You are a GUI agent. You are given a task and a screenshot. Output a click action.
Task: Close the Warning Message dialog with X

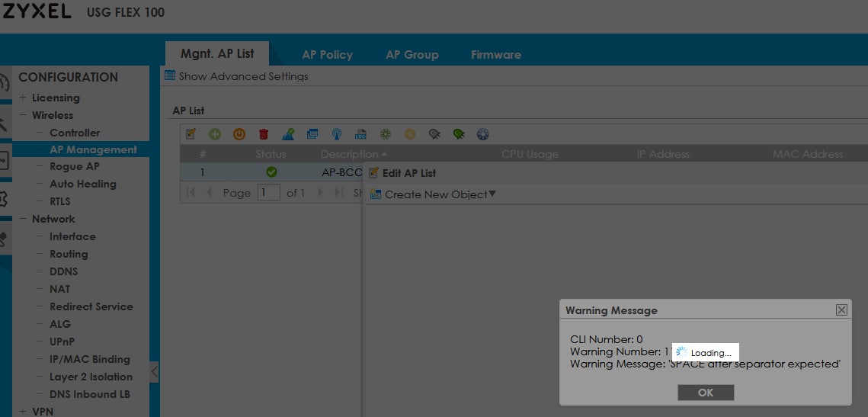(x=841, y=310)
